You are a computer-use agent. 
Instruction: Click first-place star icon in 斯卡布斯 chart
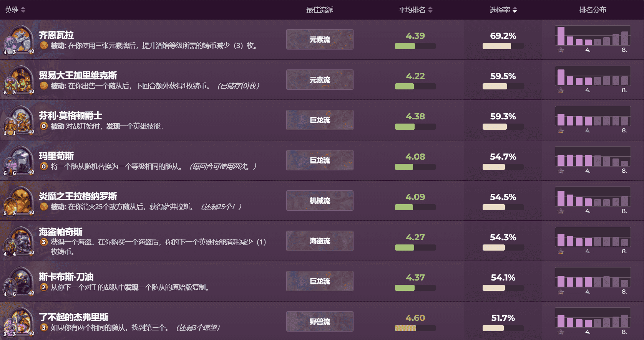(561, 292)
